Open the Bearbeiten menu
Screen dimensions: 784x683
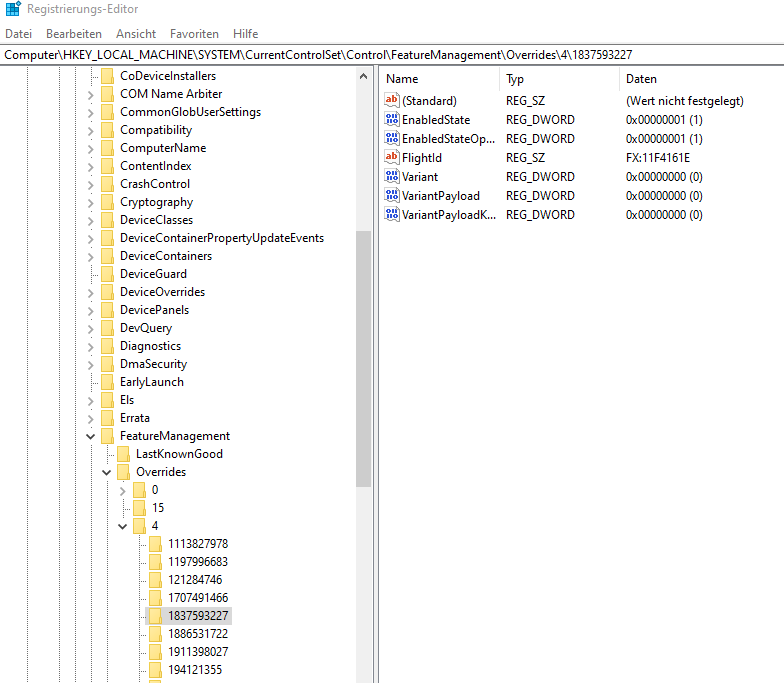[x=74, y=34]
